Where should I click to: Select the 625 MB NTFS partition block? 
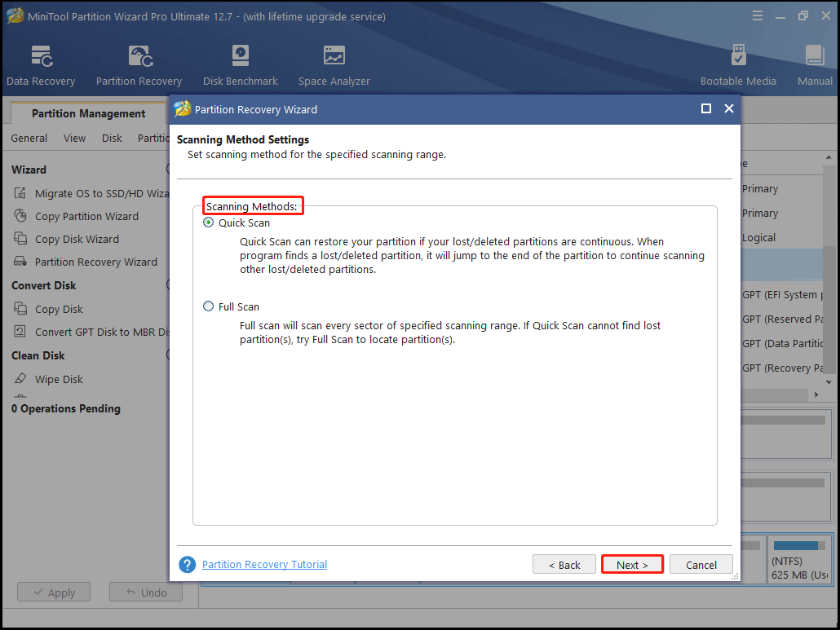click(799, 560)
